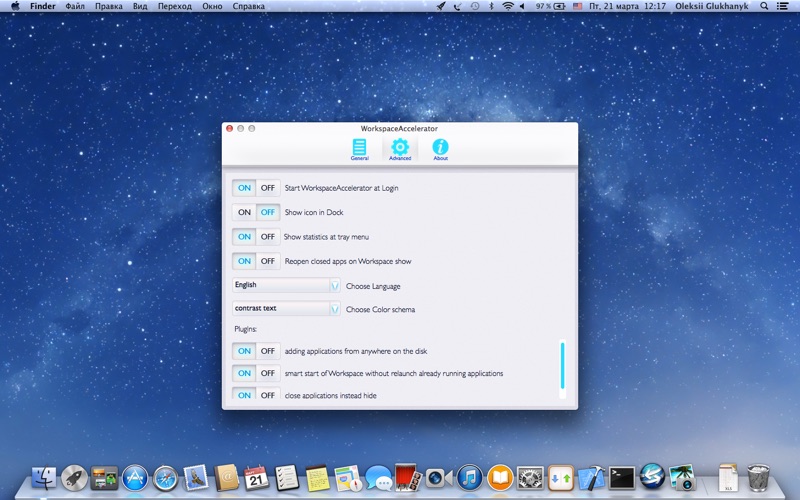Open the Color schema dropdown showing contrast text
Viewport: 800px width, 500px height.
pos(286,309)
